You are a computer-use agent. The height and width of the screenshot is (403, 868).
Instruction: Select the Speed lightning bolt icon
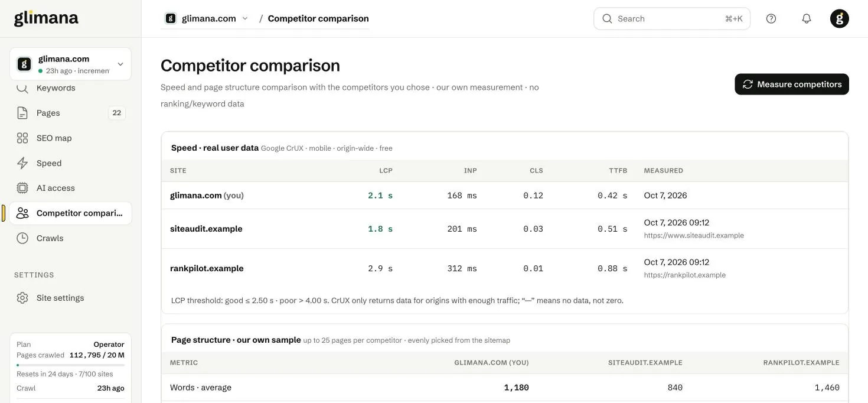pyautogui.click(x=22, y=163)
